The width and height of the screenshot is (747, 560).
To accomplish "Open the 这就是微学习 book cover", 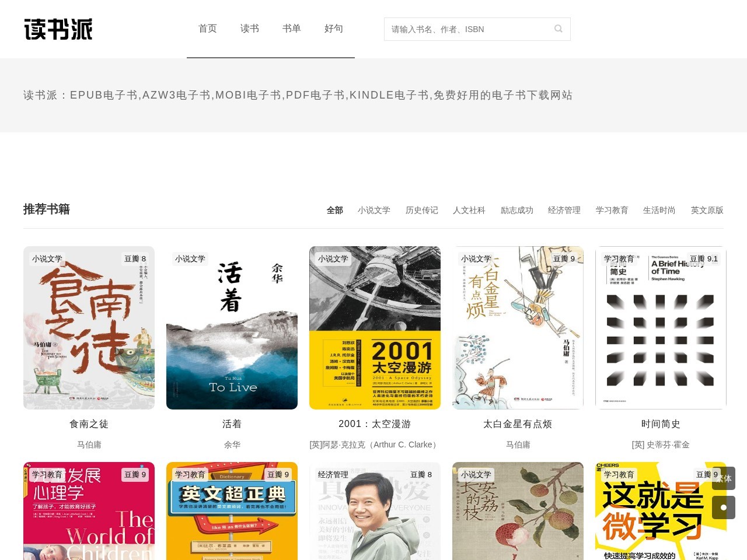I will pyautogui.click(x=661, y=511).
